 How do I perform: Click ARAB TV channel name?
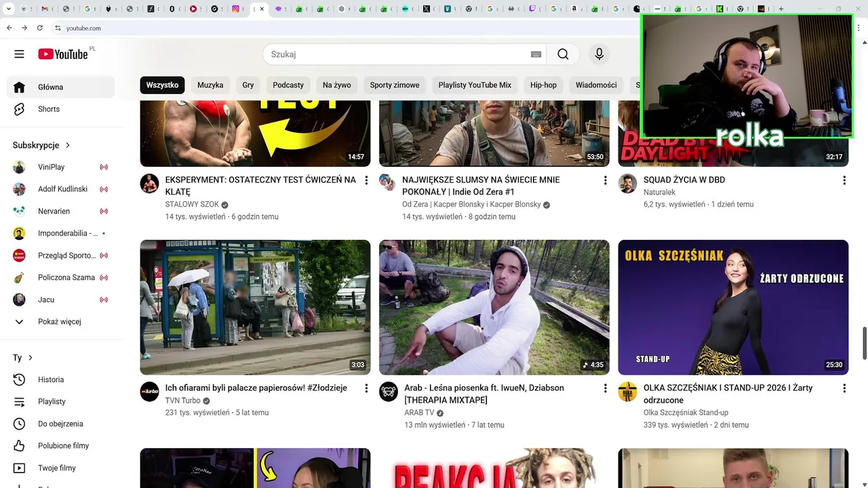[419, 412]
